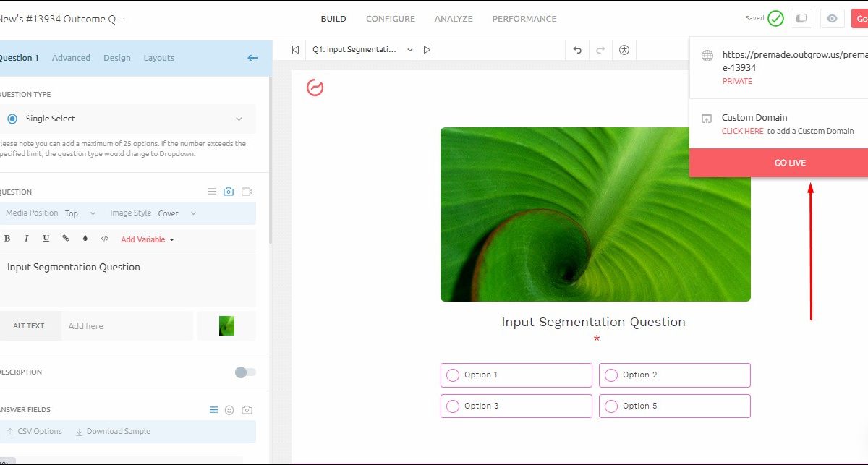Go to previous question with skip-back icon

pos(295,50)
